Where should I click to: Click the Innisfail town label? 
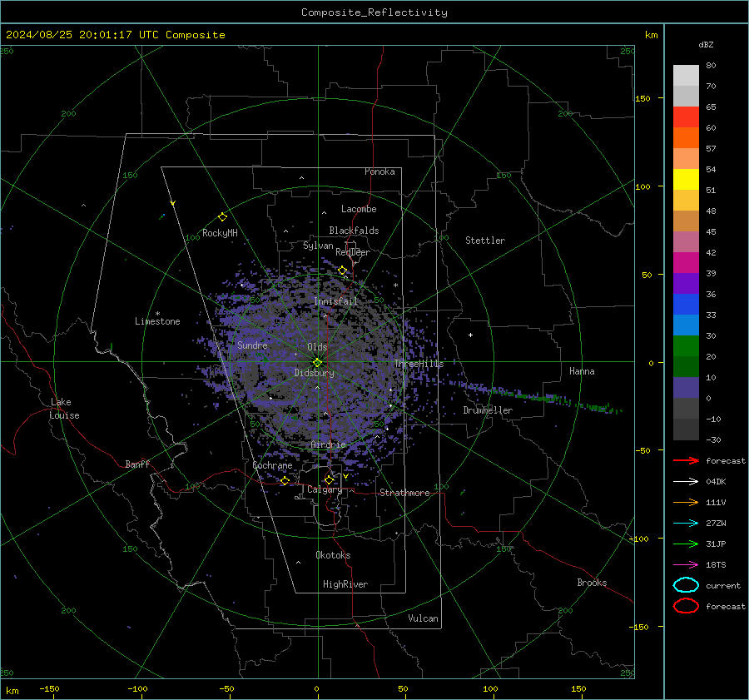(335, 301)
